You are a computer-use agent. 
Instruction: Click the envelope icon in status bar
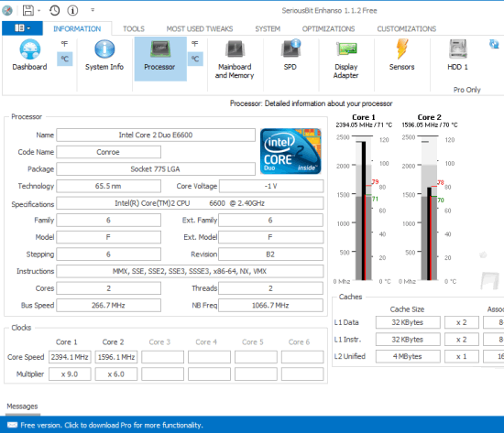12,425
